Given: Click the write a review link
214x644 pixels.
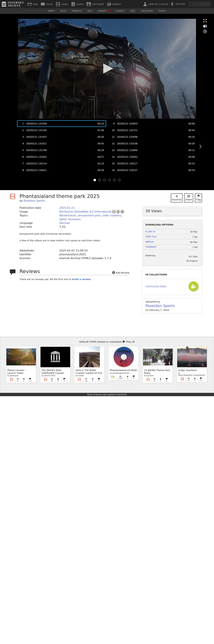Looking at the screenshot, I should pos(81,279).
